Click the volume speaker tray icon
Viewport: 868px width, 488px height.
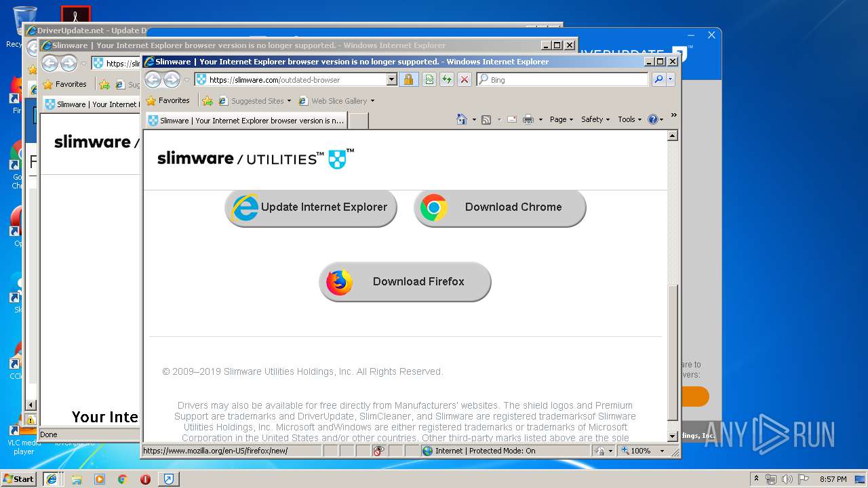787,479
